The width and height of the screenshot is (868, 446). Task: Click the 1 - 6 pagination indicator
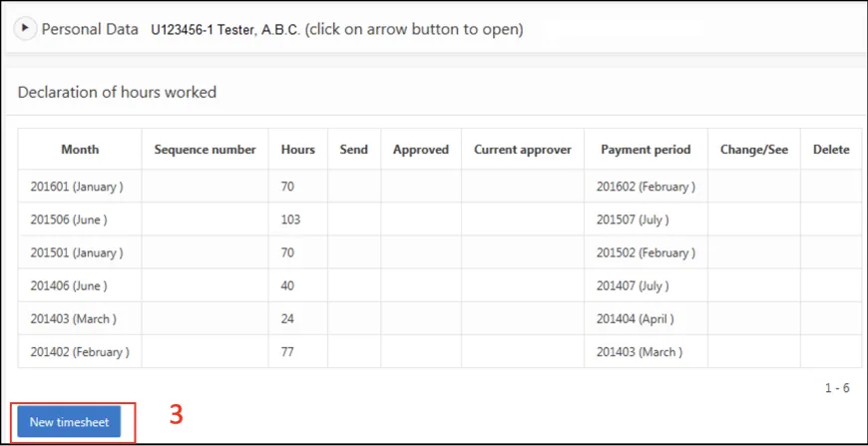pyautogui.click(x=837, y=388)
